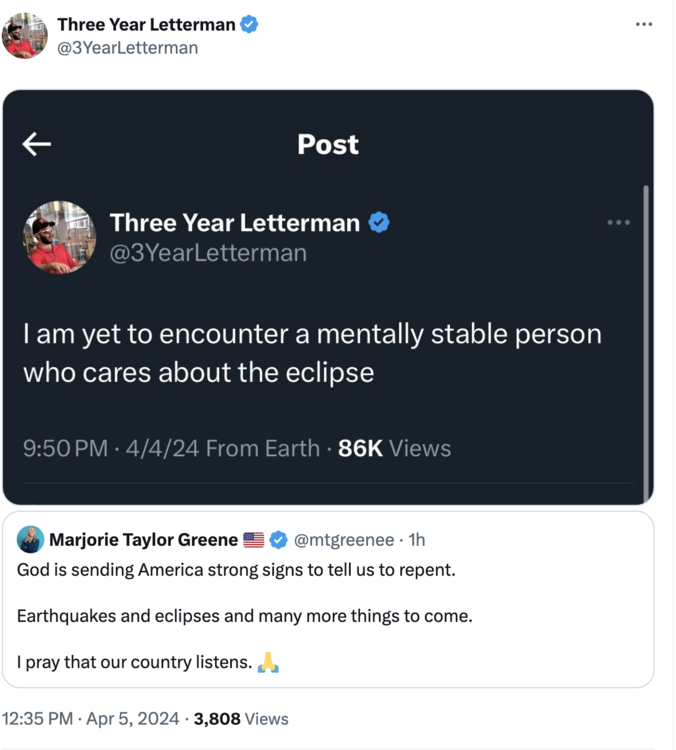Click the back arrow in the Post header
The image size is (676, 750).
click(37, 145)
